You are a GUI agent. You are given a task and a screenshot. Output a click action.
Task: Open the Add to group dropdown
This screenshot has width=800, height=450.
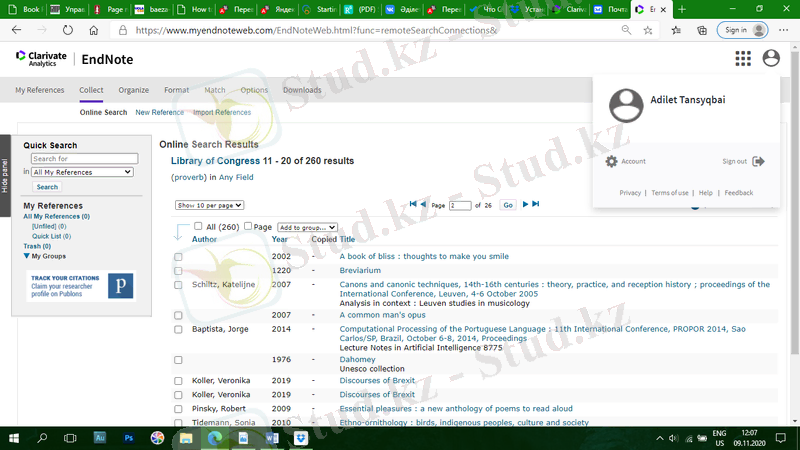(307, 228)
